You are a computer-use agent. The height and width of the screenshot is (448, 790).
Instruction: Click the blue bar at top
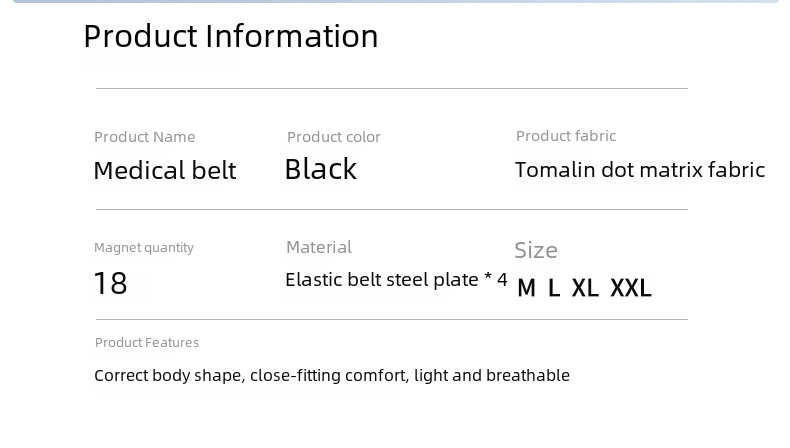pyautogui.click(x=396, y=2)
